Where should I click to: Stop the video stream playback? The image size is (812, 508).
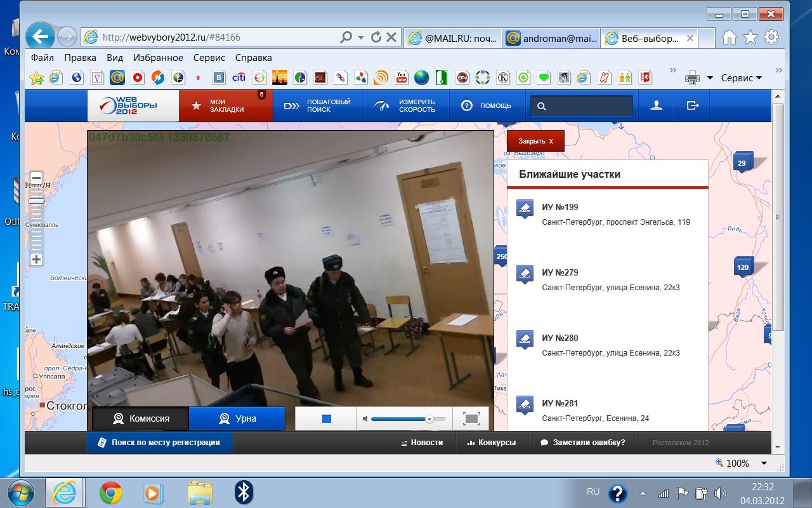pyautogui.click(x=327, y=419)
